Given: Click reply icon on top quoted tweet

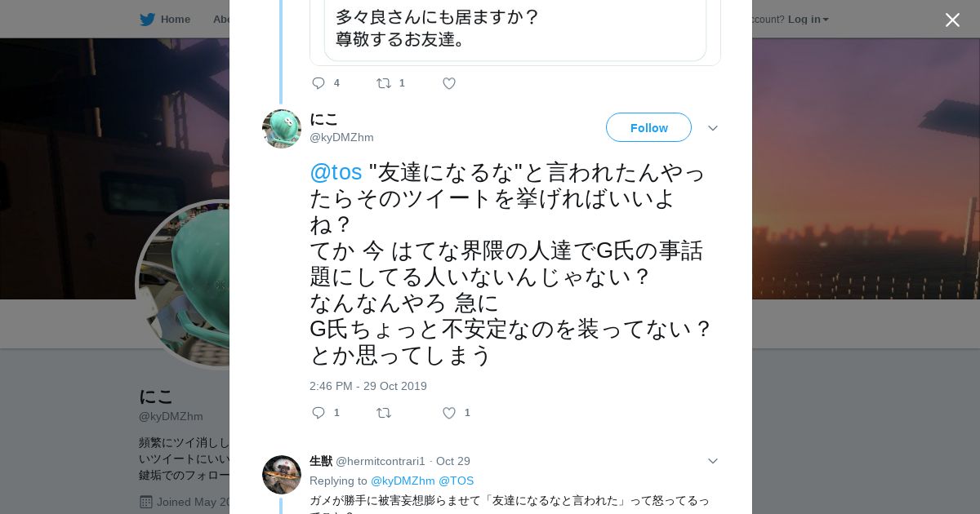Looking at the screenshot, I should pos(318,83).
